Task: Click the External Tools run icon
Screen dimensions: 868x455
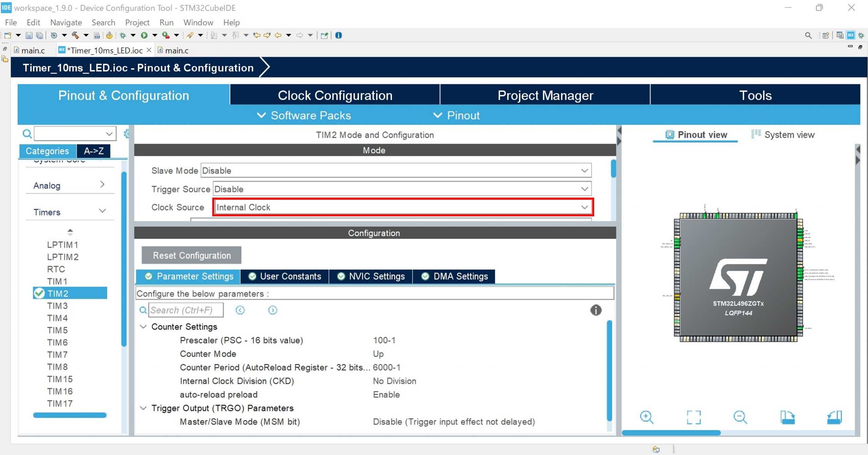Action: [x=166, y=35]
